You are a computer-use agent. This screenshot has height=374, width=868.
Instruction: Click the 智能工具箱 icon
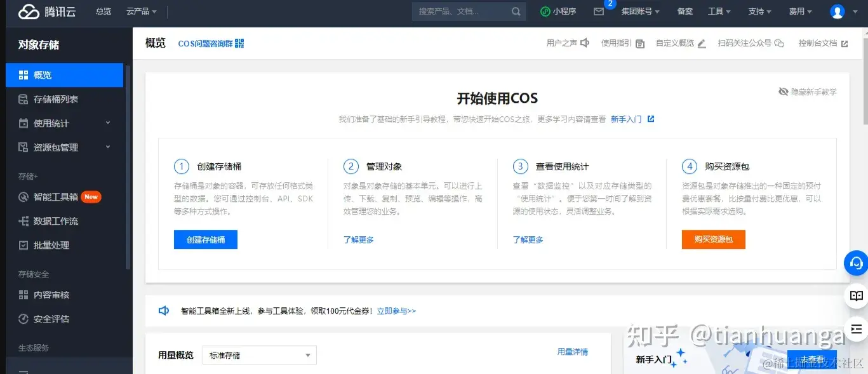(x=23, y=197)
